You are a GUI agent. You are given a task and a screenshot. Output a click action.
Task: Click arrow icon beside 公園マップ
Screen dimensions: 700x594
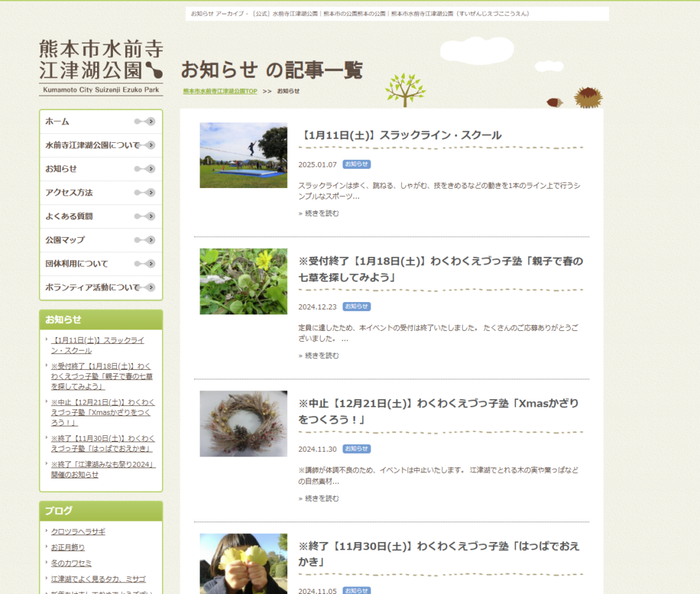[145, 240]
